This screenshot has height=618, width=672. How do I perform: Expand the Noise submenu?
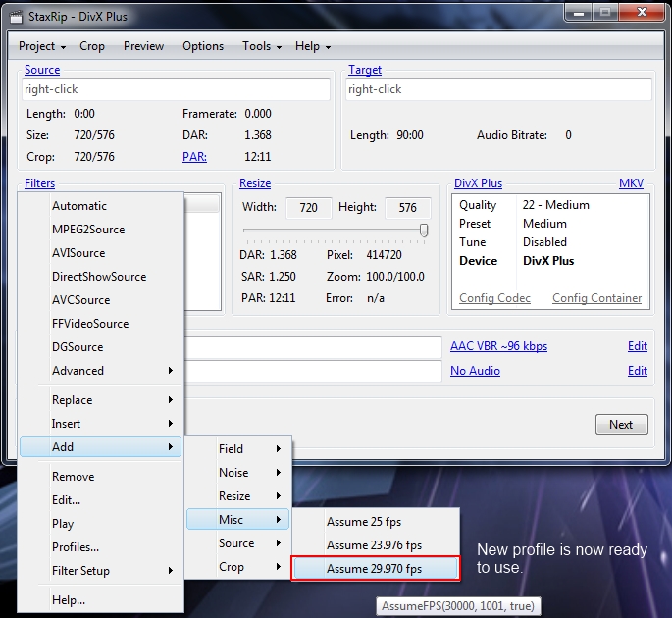click(237, 473)
